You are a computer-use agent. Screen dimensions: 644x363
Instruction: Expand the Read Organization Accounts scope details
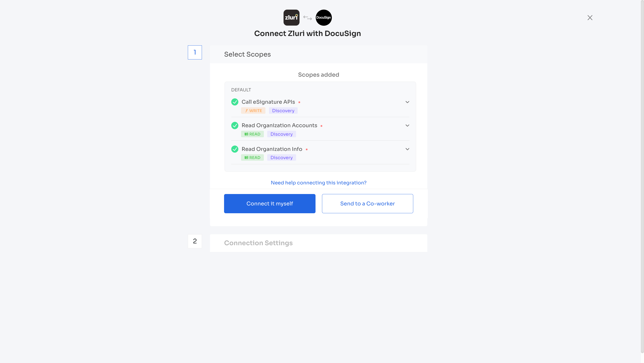(x=407, y=125)
